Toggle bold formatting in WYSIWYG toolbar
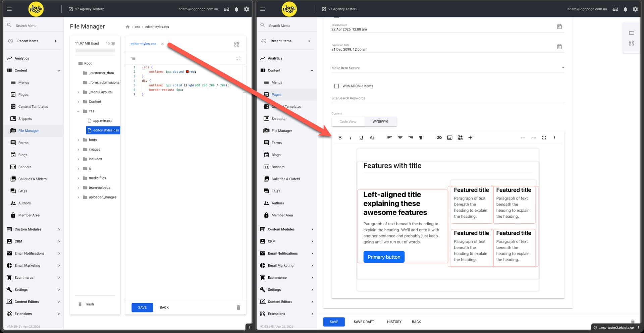Image resolution: width=644 pixels, height=333 pixels. (x=340, y=137)
